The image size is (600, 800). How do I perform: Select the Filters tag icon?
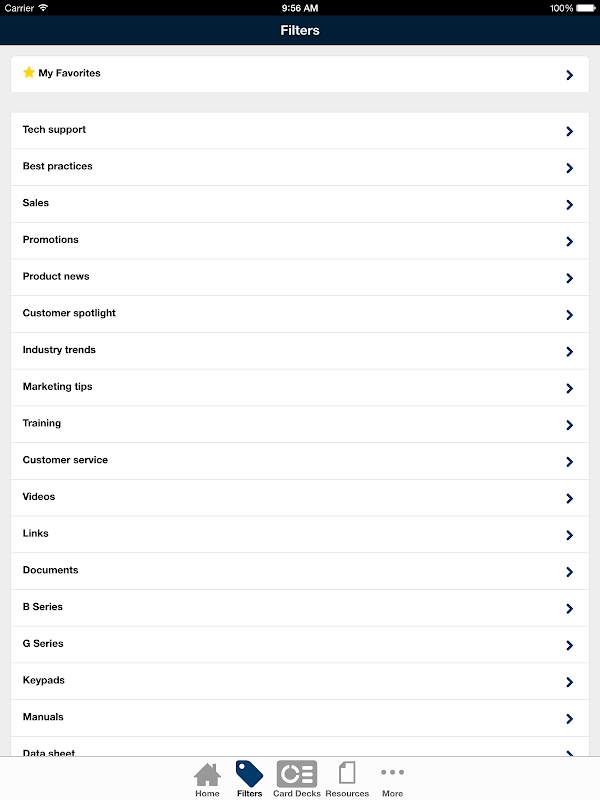click(x=249, y=773)
